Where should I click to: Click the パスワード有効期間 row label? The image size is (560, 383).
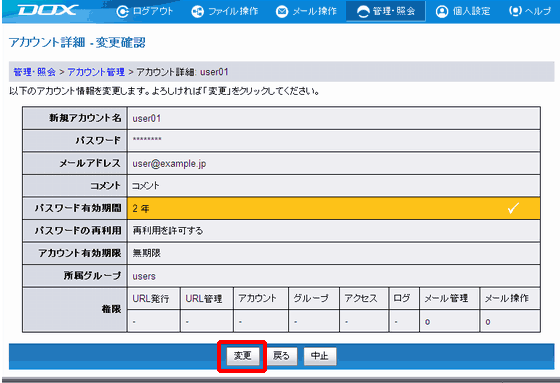78,208
